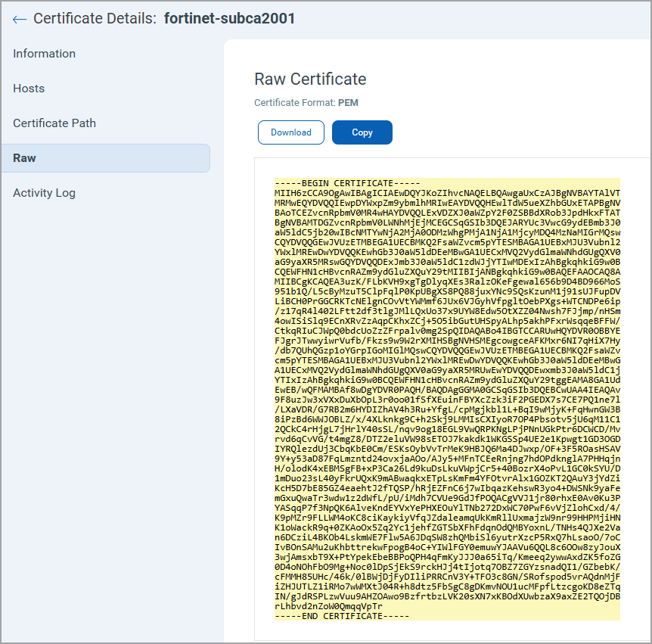Copy the raw certificate
652x644 pixels.
pyautogui.click(x=362, y=132)
